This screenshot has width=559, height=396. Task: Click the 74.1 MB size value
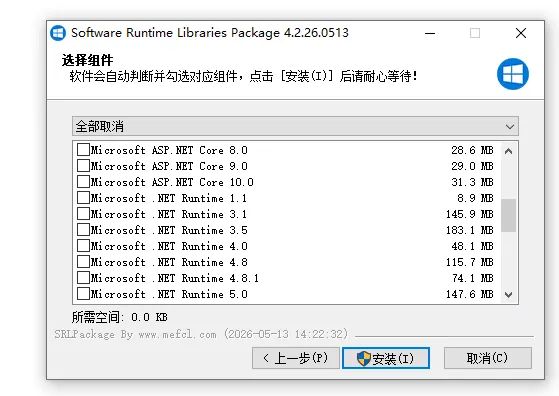click(x=472, y=278)
